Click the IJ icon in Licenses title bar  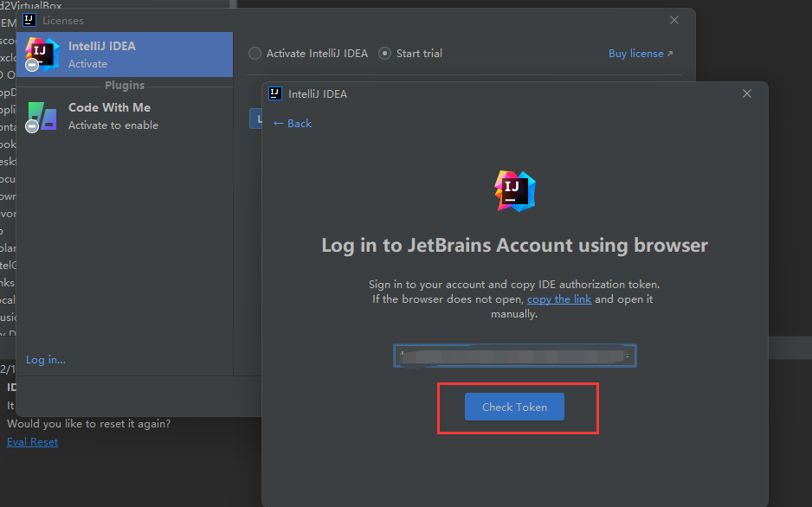pos(29,20)
